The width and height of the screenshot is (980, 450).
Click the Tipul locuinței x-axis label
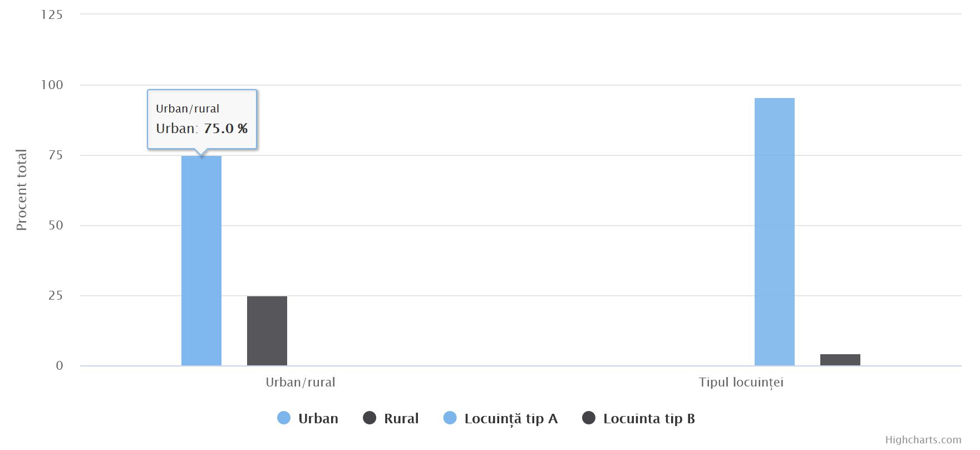pyautogui.click(x=741, y=383)
